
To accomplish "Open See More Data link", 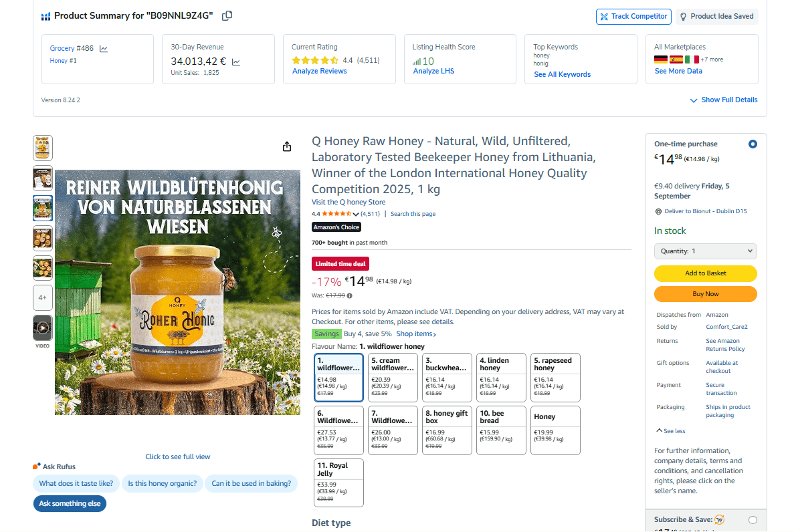I will [678, 72].
